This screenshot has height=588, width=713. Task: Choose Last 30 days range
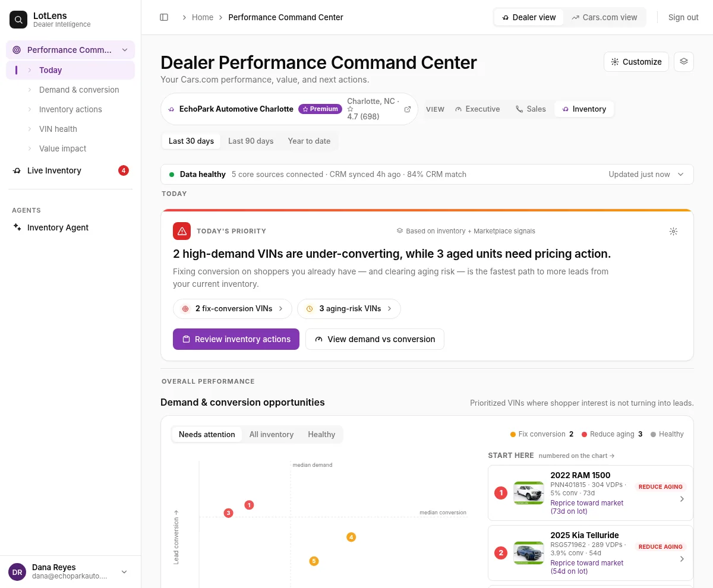point(191,141)
